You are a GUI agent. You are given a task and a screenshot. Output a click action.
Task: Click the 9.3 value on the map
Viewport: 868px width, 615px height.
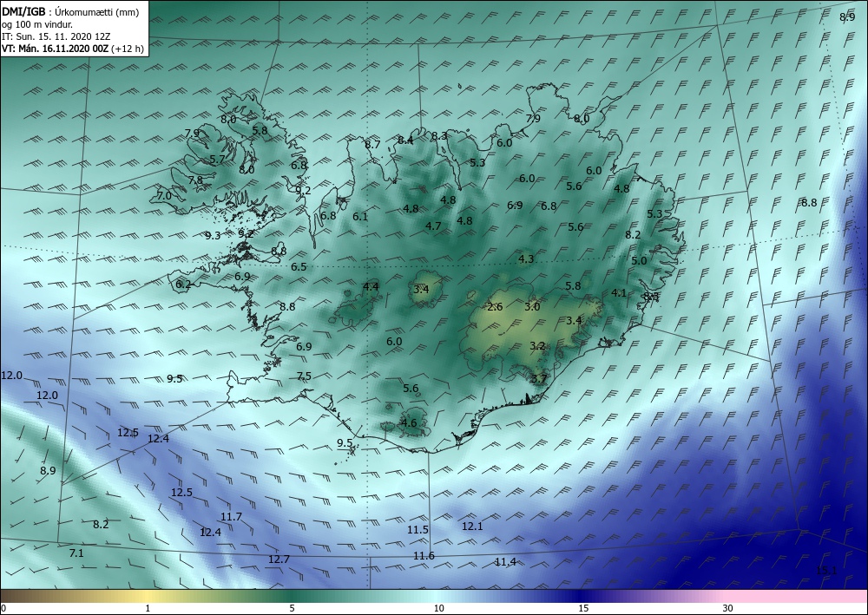(x=213, y=236)
